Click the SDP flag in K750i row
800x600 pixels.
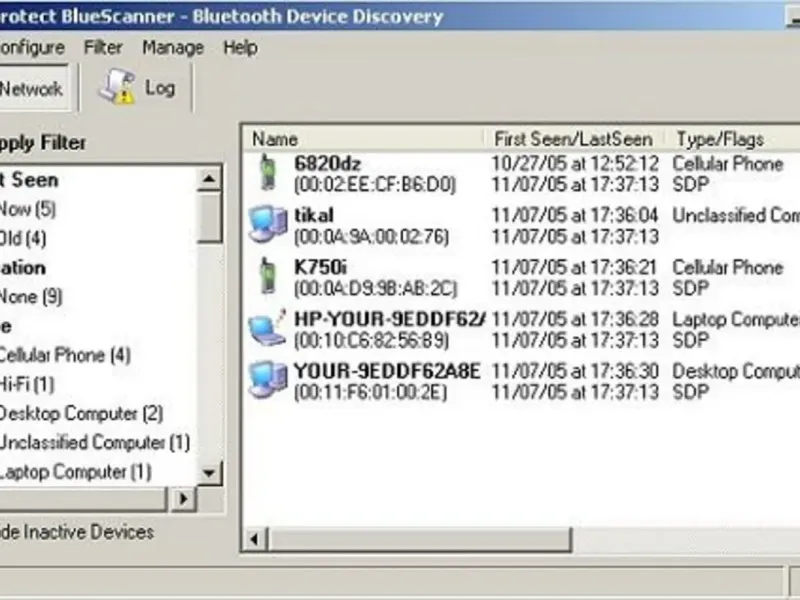pyautogui.click(x=691, y=289)
